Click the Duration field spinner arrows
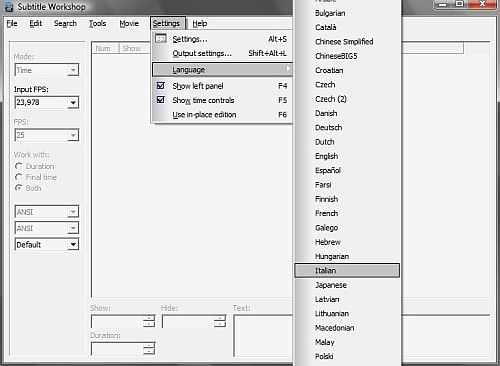The height and width of the screenshot is (366, 500). coord(149,349)
